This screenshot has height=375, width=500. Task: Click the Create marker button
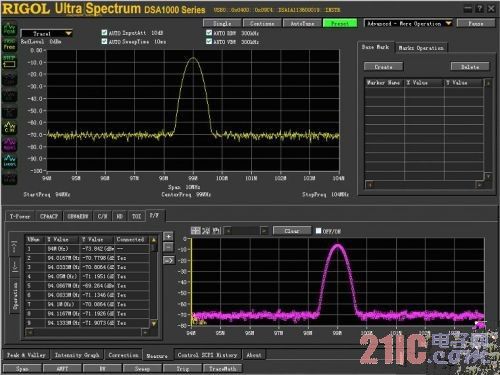tap(383, 67)
